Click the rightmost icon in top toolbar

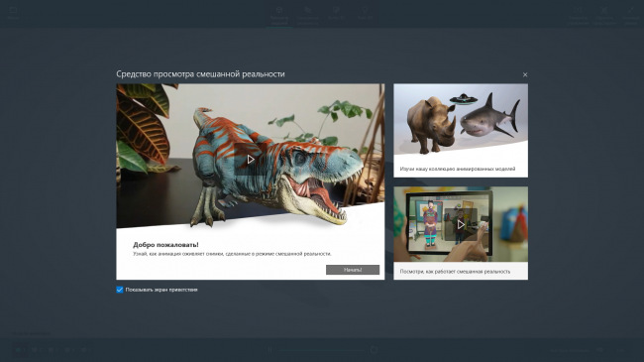tap(630, 16)
